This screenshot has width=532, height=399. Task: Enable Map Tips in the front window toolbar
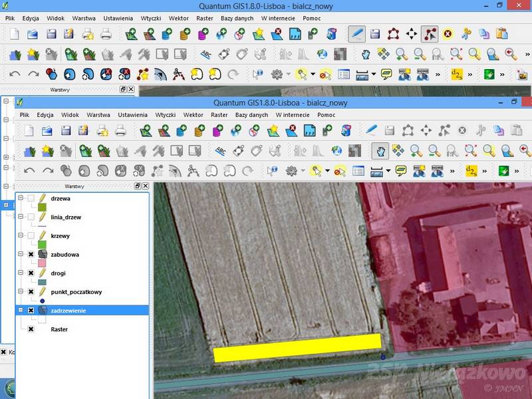tap(401, 171)
